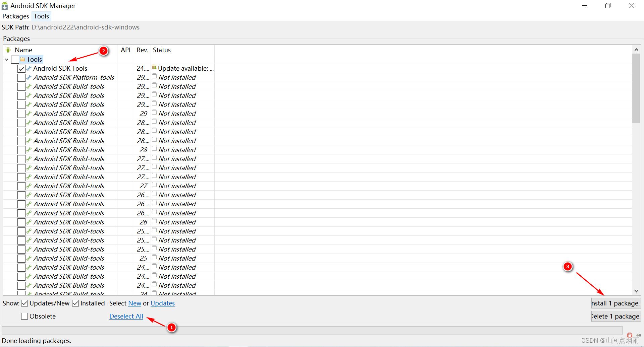Click the scroll up arrow of packages list

636,50
